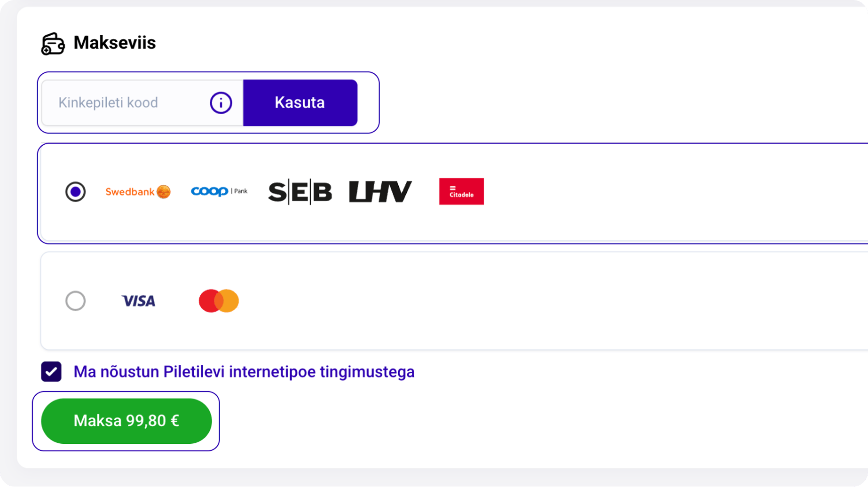Untick the Piletilevi terms agreement checkbox
Viewport: 868px width, 487px height.
click(x=51, y=371)
